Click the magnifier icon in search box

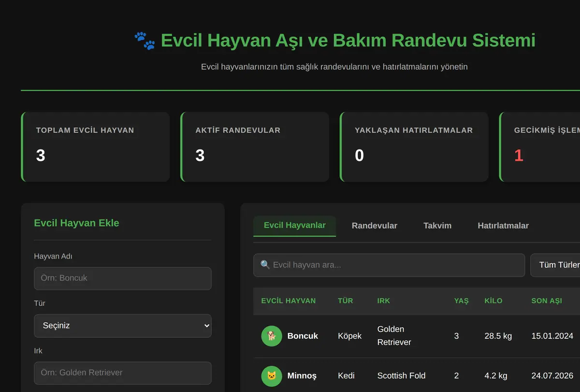coord(265,265)
